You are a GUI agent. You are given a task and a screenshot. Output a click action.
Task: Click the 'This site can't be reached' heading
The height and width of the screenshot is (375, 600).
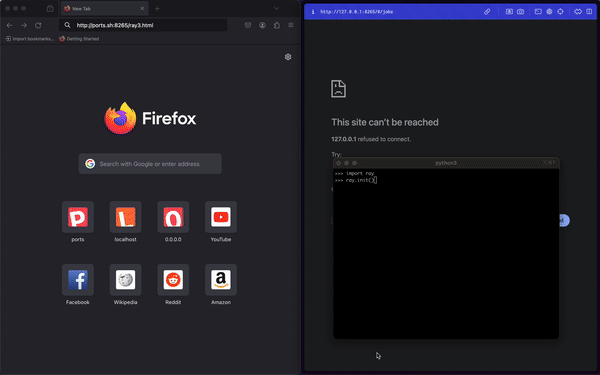click(x=385, y=122)
